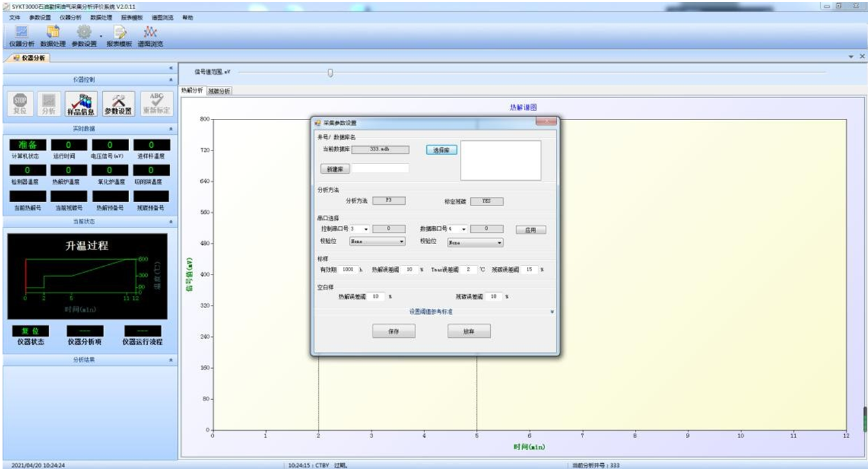Switch to the 残碳分析 tab

click(x=220, y=91)
